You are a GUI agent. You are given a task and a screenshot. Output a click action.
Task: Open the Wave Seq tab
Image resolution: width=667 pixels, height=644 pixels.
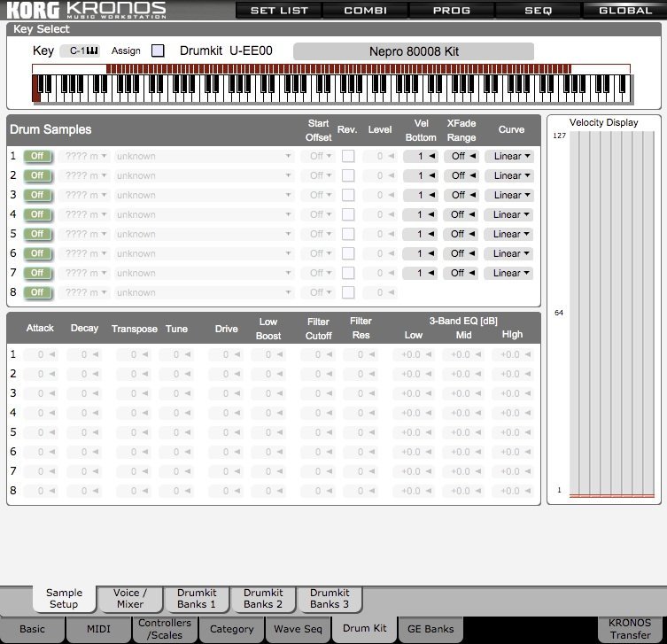coord(298,629)
